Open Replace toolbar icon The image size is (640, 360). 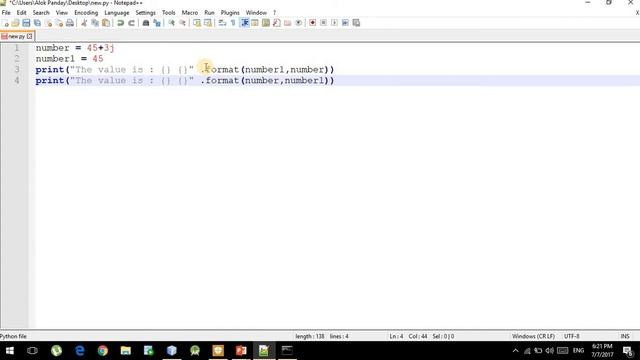pos(157,23)
